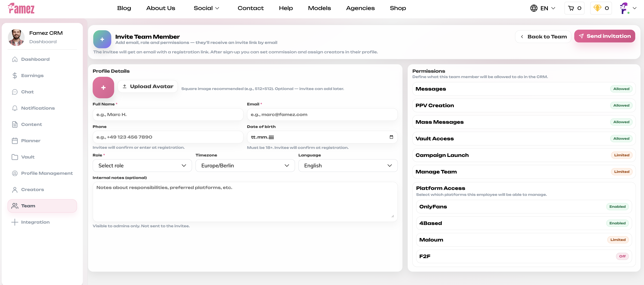644x285 pixels.
Task: Click the Vault folder icon
Action: [x=15, y=157]
